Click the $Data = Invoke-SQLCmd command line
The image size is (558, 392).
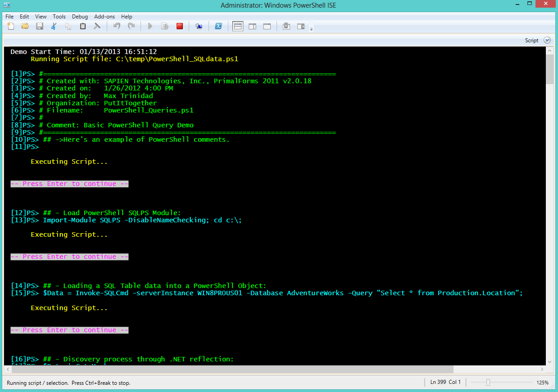click(x=267, y=293)
